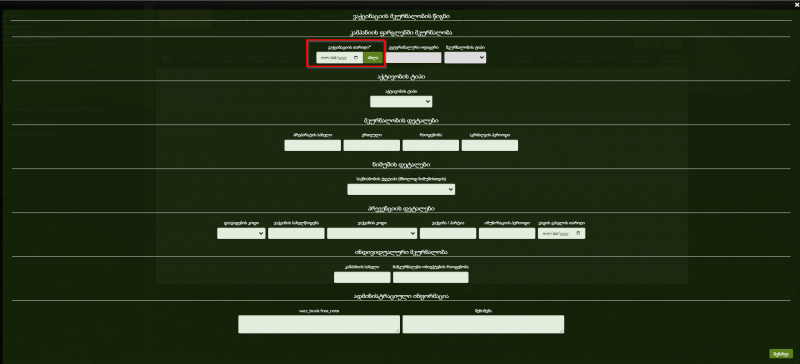Open calendar picker in the product expiry date field
Image resolution: width=800 pixels, height=364 pixels.
pyautogui.click(x=578, y=233)
